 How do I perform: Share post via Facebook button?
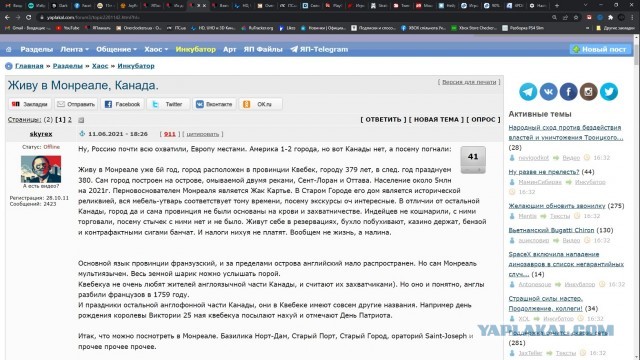122,104
